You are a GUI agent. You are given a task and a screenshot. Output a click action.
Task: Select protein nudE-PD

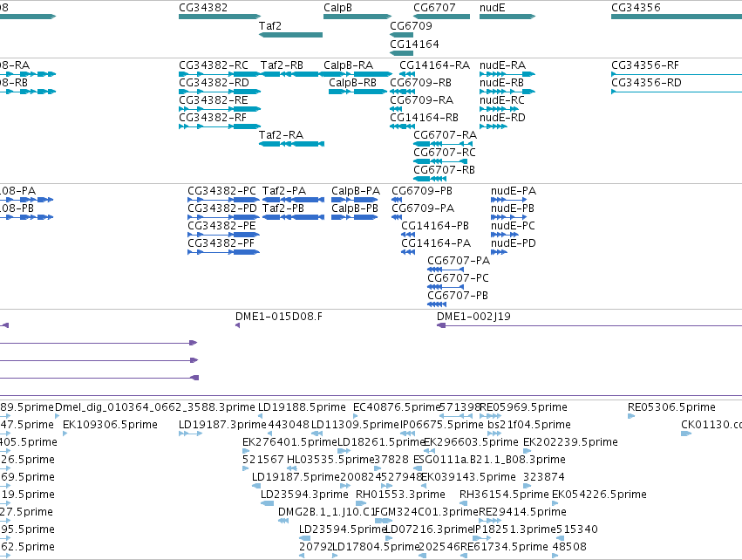[514, 243]
